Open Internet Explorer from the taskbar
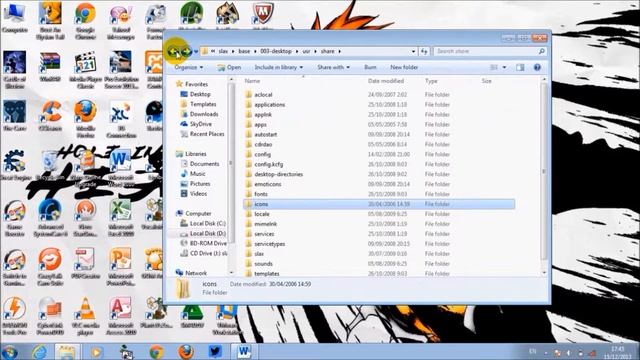Image resolution: width=640 pixels, height=360 pixels. click(x=40, y=352)
